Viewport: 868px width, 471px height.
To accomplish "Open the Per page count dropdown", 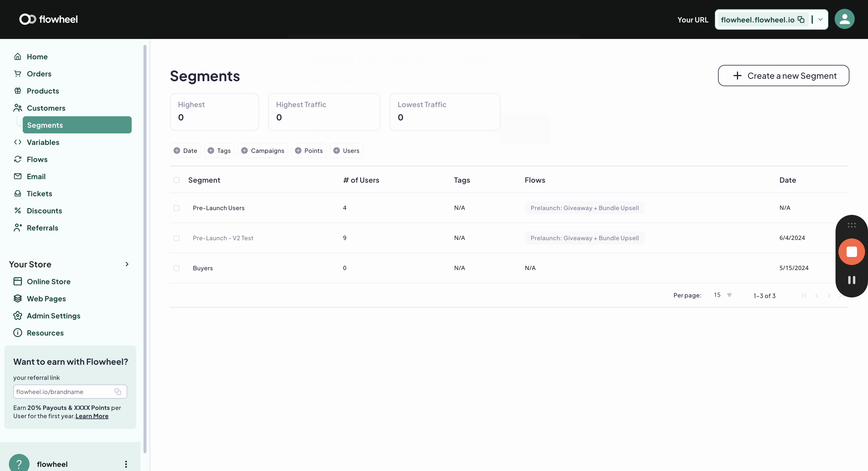I will coord(723,295).
